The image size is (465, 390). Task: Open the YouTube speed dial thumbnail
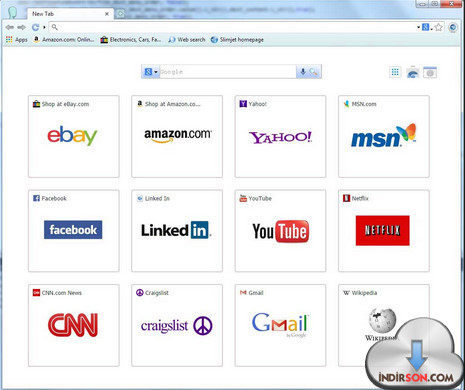pyautogui.click(x=280, y=231)
